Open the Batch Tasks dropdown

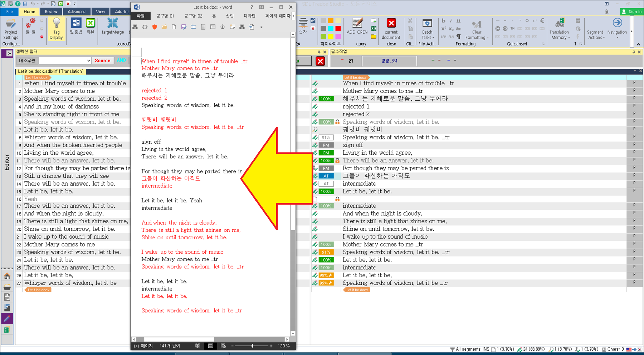427,29
